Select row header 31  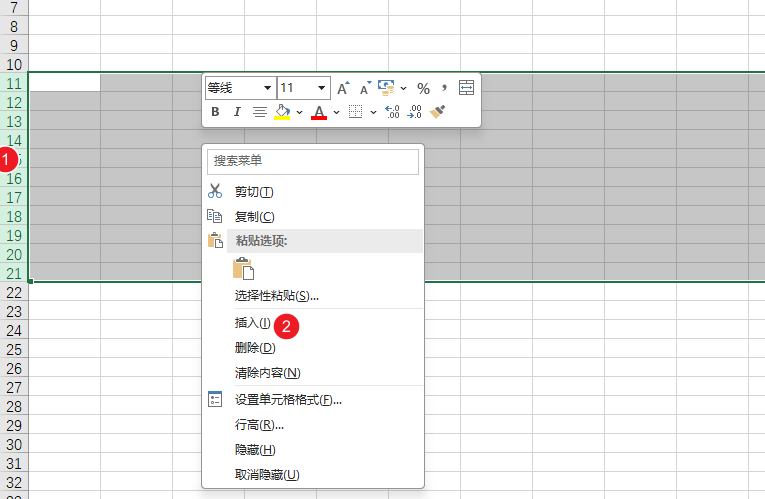[x=14, y=463]
